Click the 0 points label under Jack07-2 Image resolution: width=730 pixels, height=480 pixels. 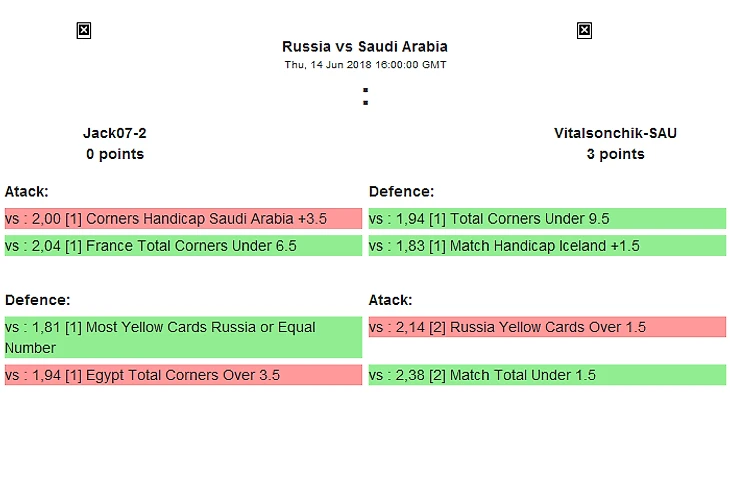(x=115, y=154)
